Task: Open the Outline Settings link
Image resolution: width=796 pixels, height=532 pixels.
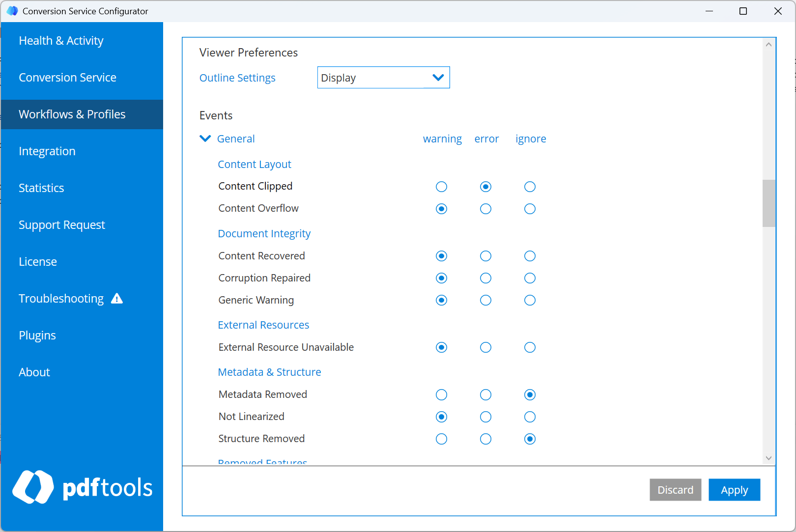Action: [x=237, y=77]
